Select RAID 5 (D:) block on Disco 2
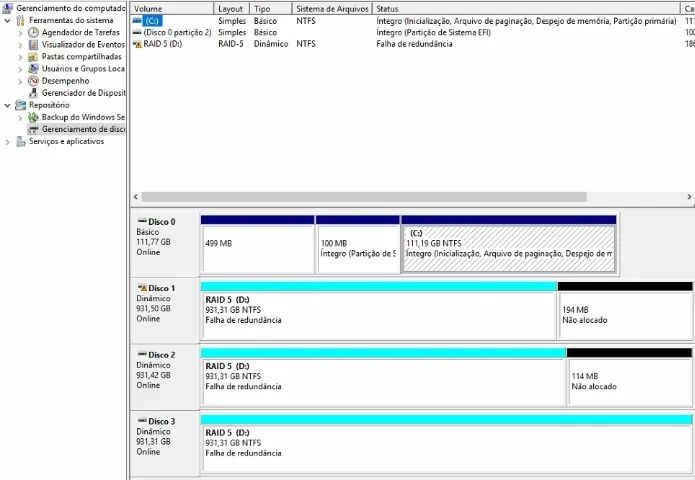Viewport: 695px width, 480px height. coord(383,377)
